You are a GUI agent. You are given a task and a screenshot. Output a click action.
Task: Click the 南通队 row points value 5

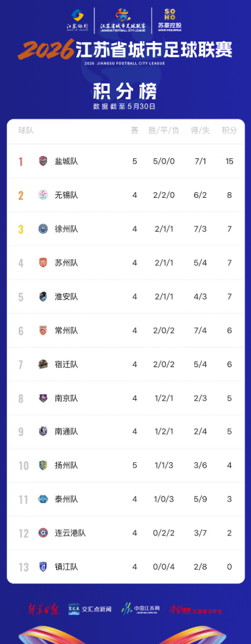coord(230,432)
